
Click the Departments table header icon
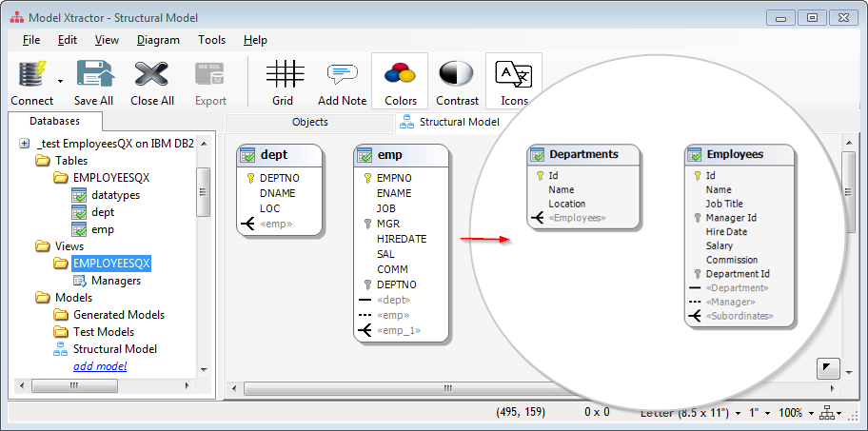(x=538, y=155)
